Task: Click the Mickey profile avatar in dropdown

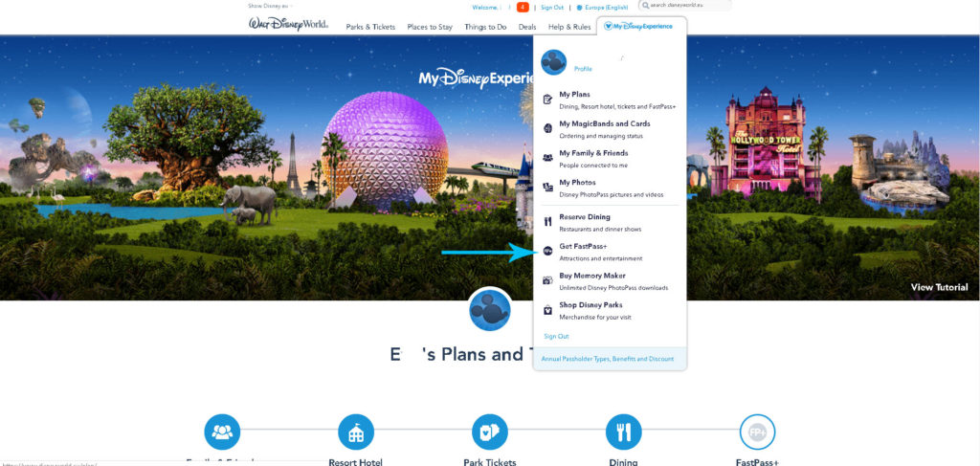Action: point(554,62)
